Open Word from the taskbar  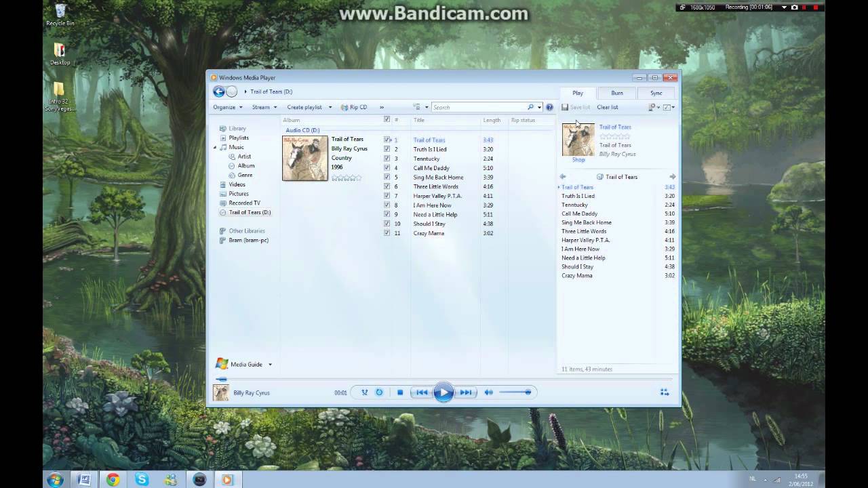click(x=84, y=479)
